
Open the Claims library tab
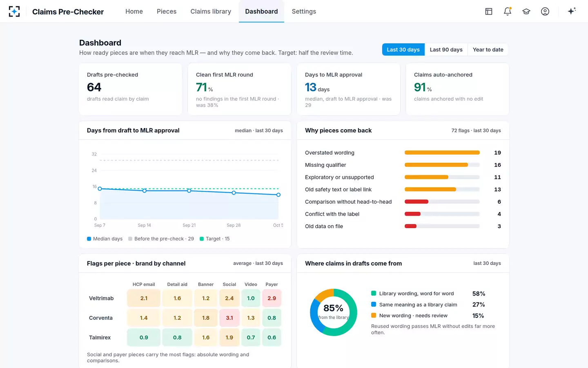pos(211,11)
